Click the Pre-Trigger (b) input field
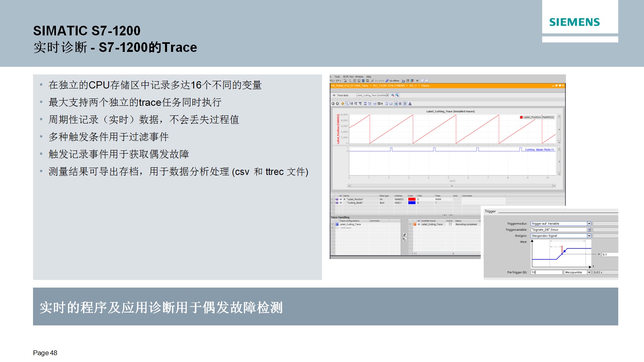Screen dimensions: 644x362 click(x=546, y=272)
